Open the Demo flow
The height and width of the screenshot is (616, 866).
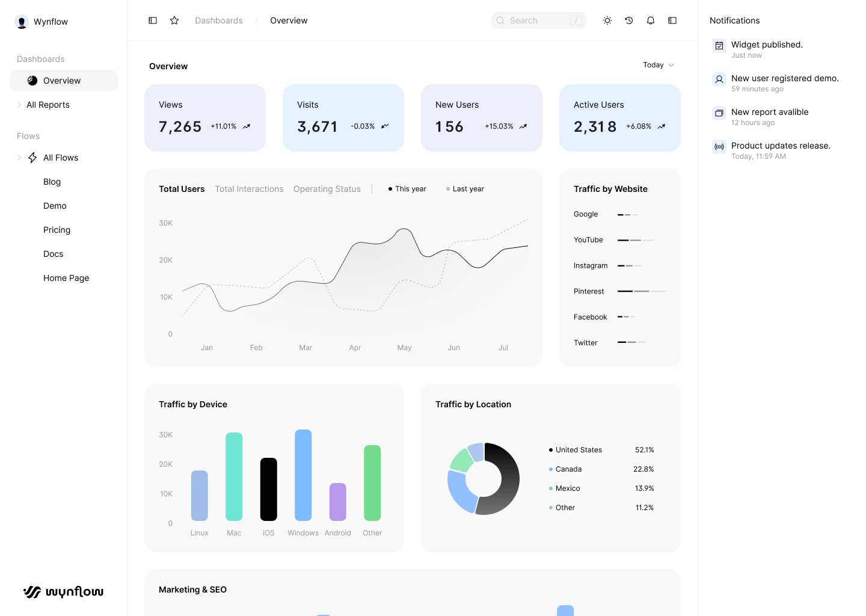coord(55,206)
